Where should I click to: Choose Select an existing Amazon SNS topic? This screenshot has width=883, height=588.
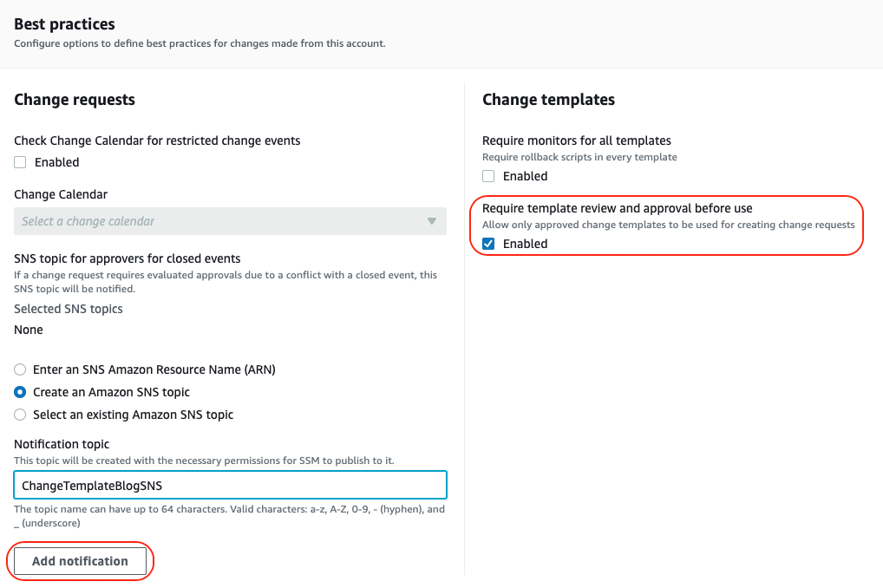tap(19, 414)
